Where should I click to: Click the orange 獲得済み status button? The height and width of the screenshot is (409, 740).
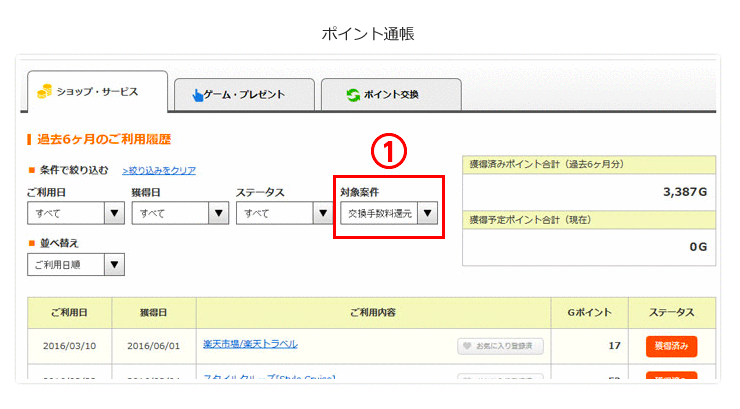[671, 346]
